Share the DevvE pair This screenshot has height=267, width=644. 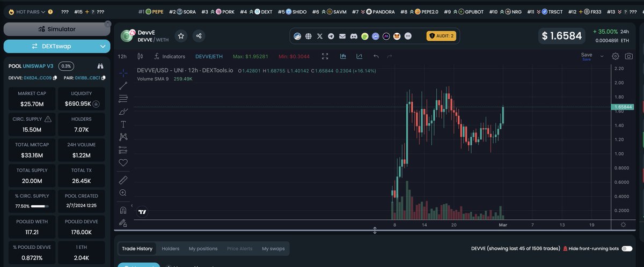pos(199,36)
